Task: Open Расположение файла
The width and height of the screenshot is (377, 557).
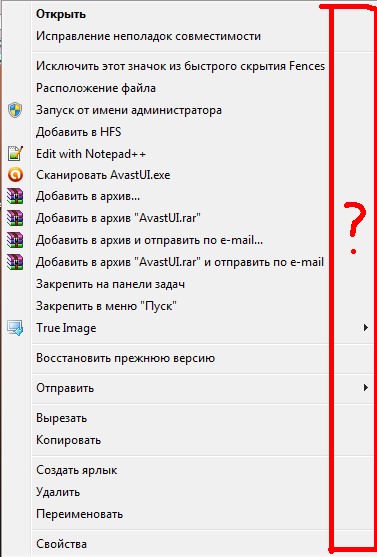Action: [201, 88]
